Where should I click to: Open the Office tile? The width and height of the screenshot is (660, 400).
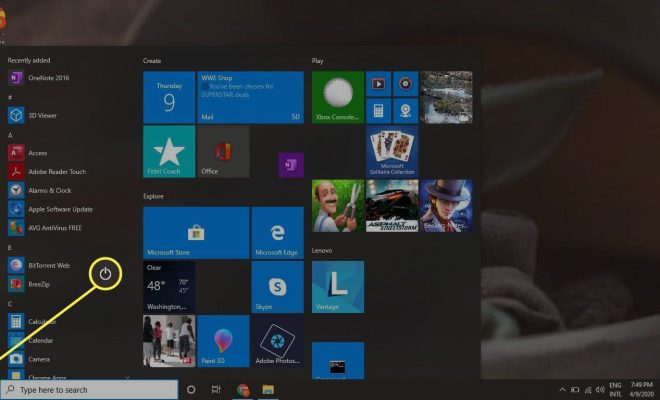224,152
